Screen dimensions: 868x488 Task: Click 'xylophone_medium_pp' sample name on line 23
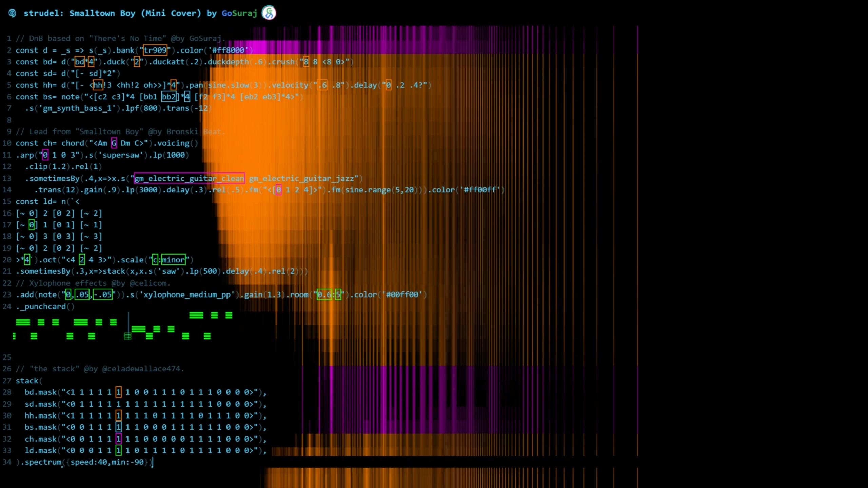[187, 294]
